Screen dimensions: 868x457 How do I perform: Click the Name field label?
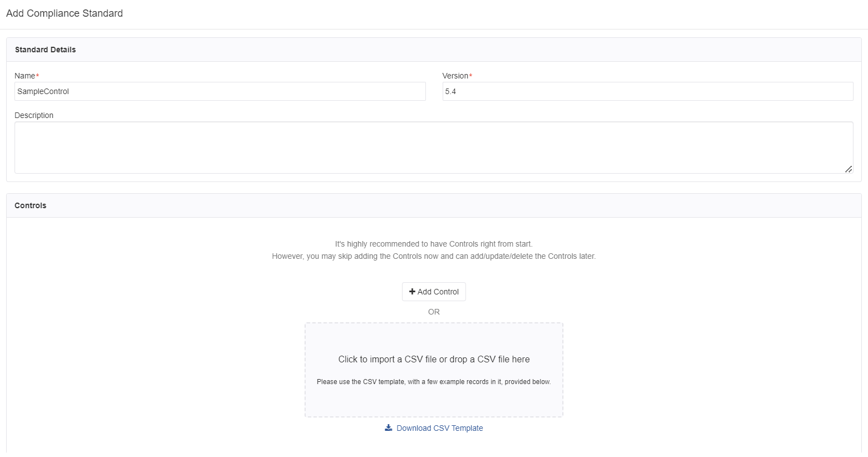pyautogui.click(x=25, y=76)
